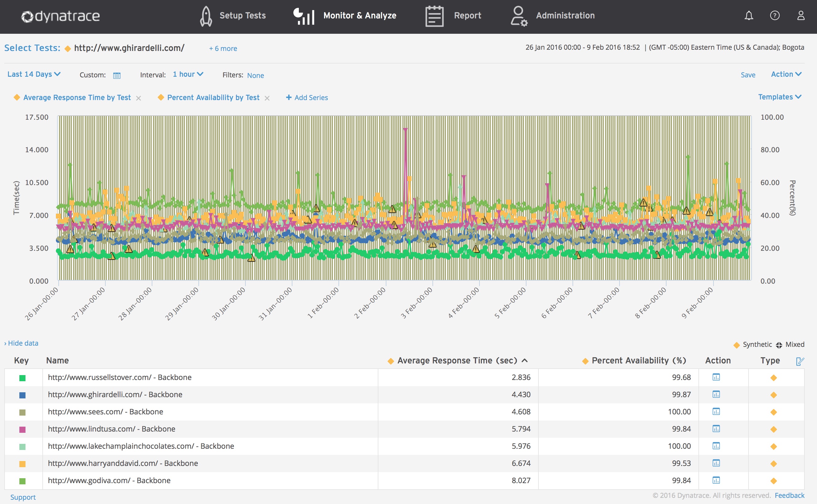Image resolution: width=817 pixels, height=504 pixels.
Task: Open chart action for sees.com row
Action: click(x=716, y=412)
